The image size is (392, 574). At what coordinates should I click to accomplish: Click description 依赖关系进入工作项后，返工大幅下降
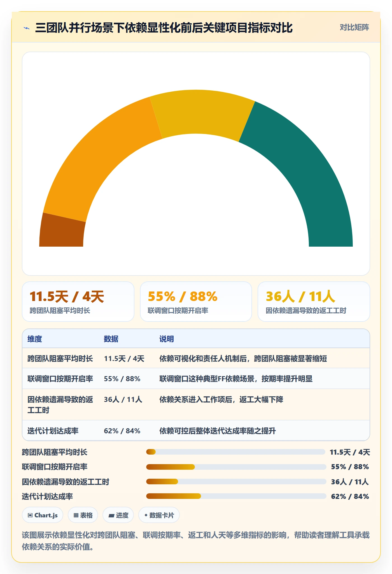point(221,399)
